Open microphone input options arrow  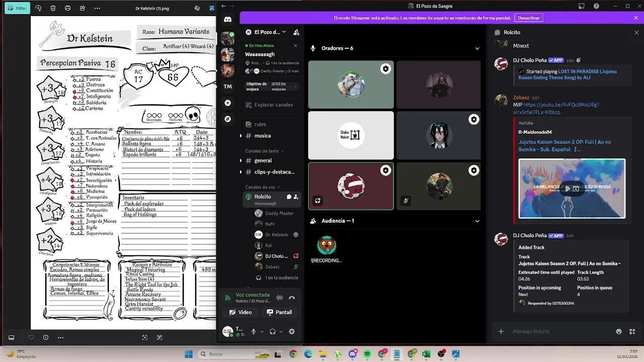pyautogui.click(x=262, y=331)
